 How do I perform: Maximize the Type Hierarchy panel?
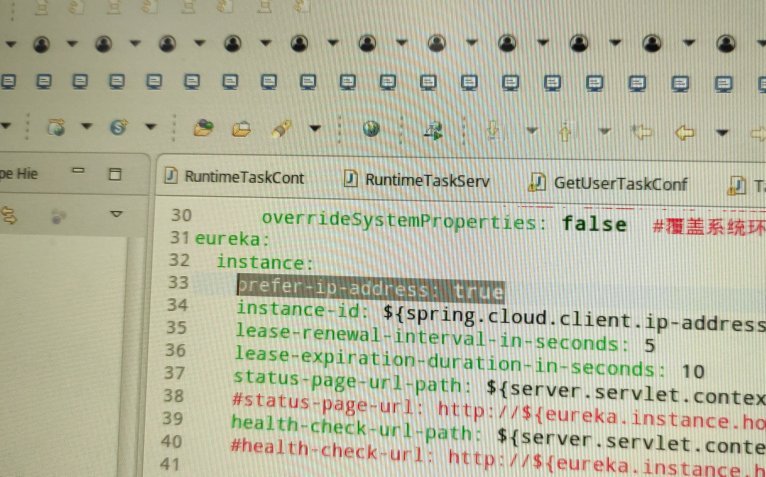click(115, 174)
